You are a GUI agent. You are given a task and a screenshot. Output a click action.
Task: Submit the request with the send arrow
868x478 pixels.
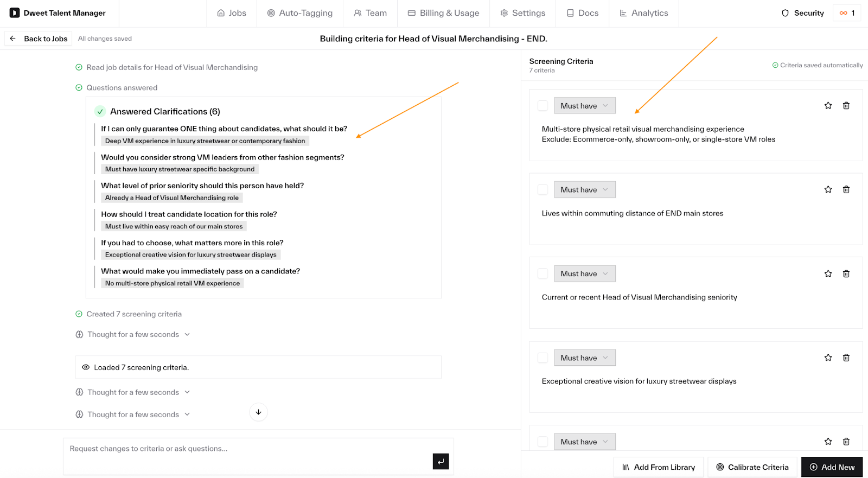(x=441, y=461)
